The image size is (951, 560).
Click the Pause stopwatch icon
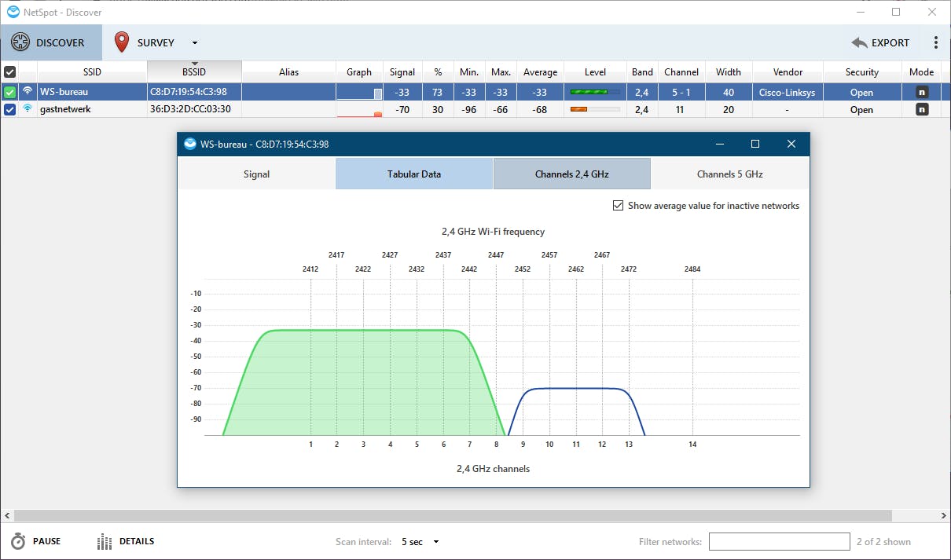pos(18,541)
